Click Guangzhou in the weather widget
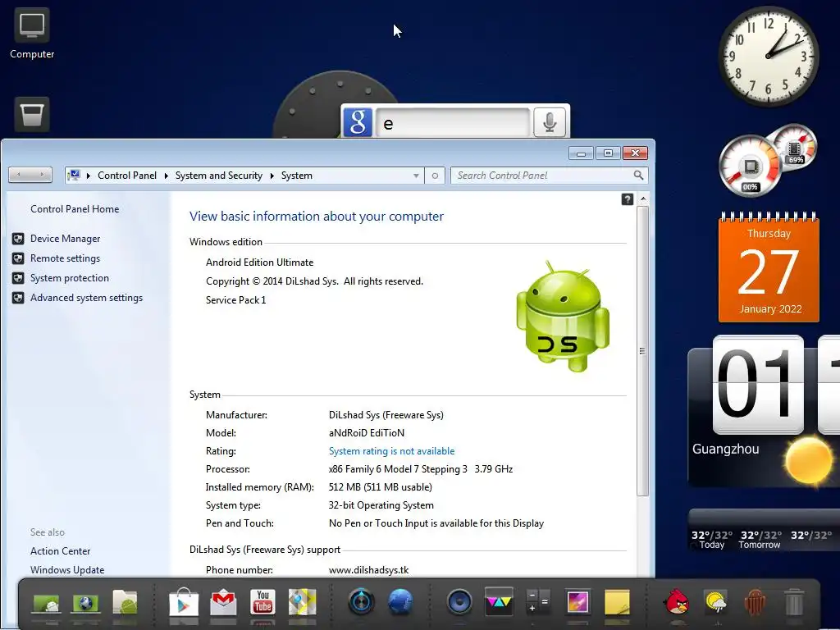 (725, 449)
